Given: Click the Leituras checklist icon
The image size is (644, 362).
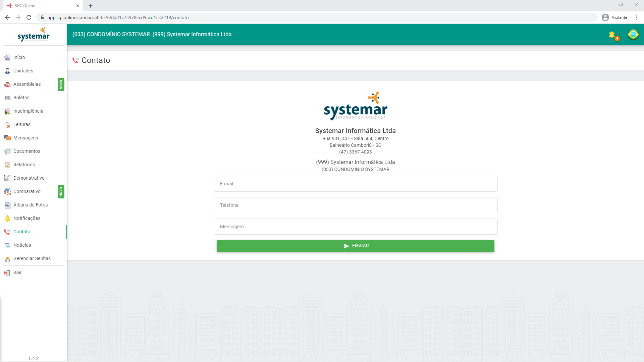Looking at the screenshot, I should click(x=7, y=125).
